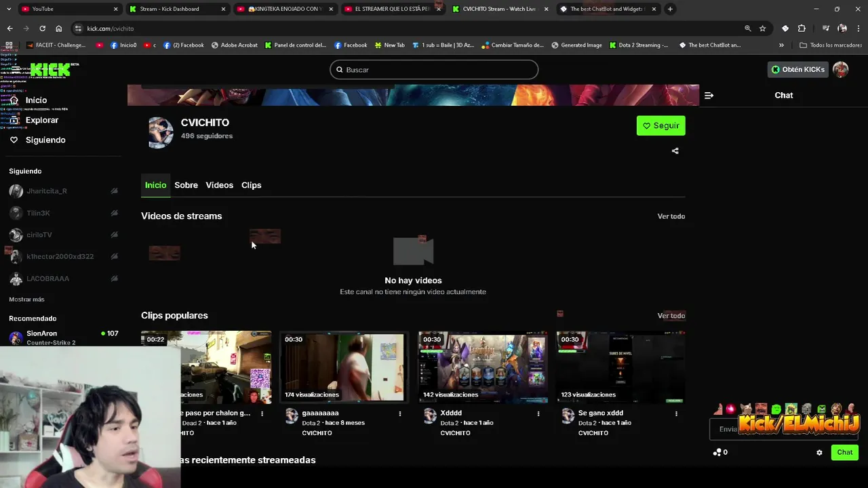Insert the green Kick face emote
This screenshot has height=488, width=868.
point(776,409)
